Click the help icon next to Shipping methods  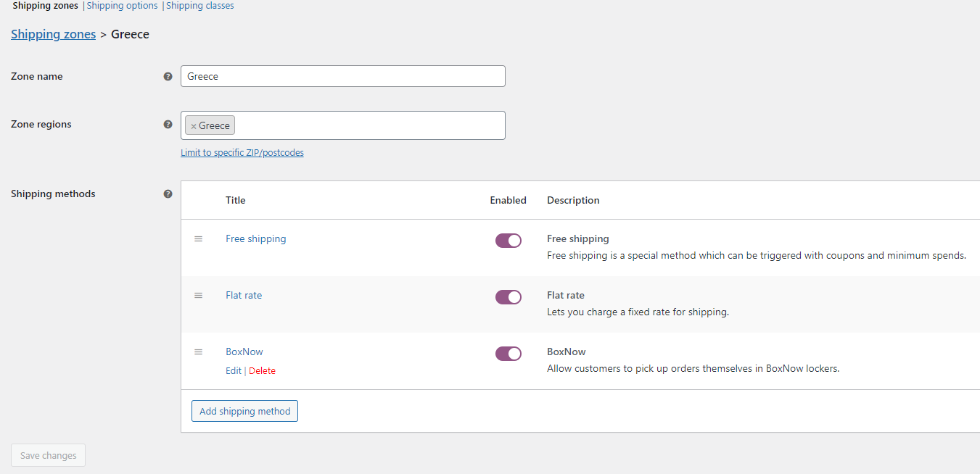[x=168, y=194]
